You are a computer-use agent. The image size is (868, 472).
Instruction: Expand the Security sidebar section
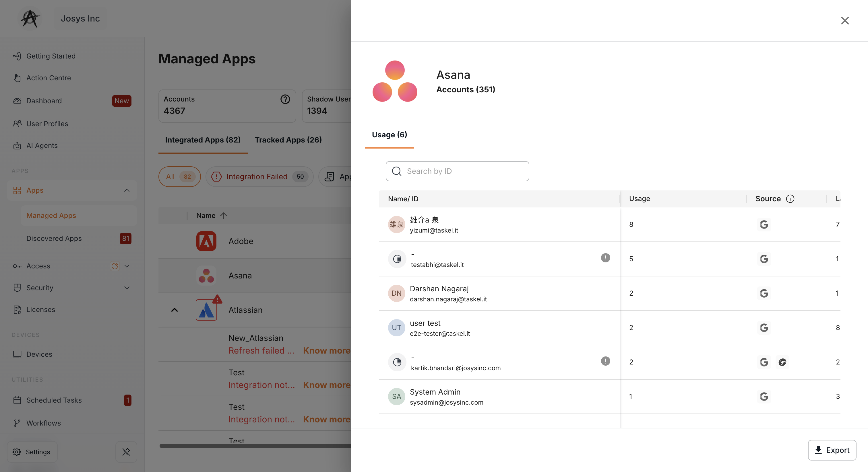127,288
